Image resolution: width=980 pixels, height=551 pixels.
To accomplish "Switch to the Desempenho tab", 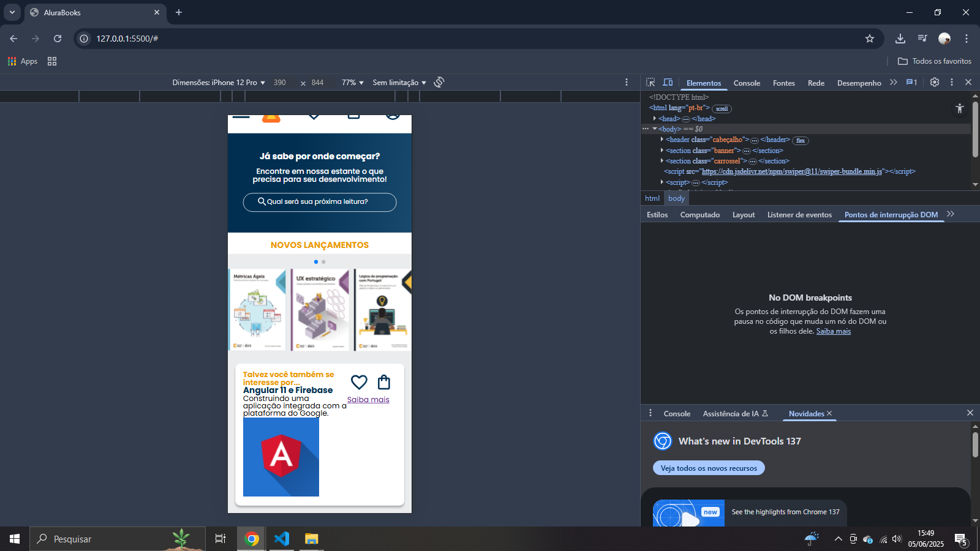I will pyautogui.click(x=859, y=83).
